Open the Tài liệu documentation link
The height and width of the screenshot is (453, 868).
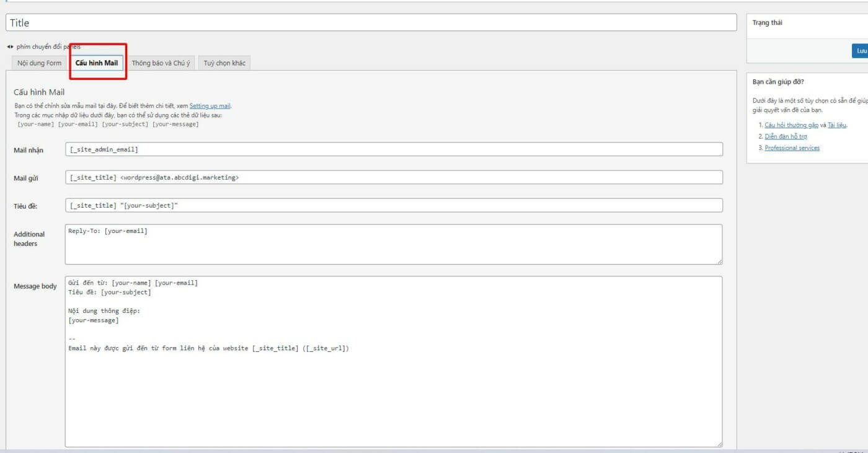(x=836, y=125)
